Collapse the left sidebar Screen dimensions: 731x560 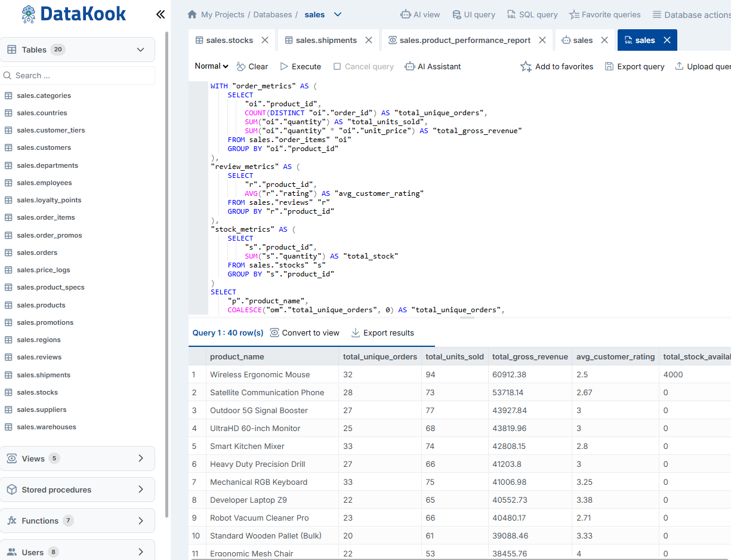(160, 14)
